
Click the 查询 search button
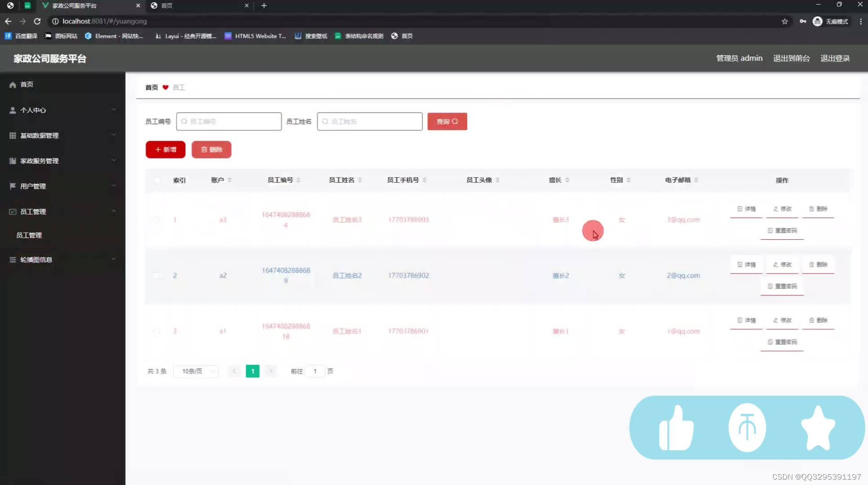pos(447,121)
